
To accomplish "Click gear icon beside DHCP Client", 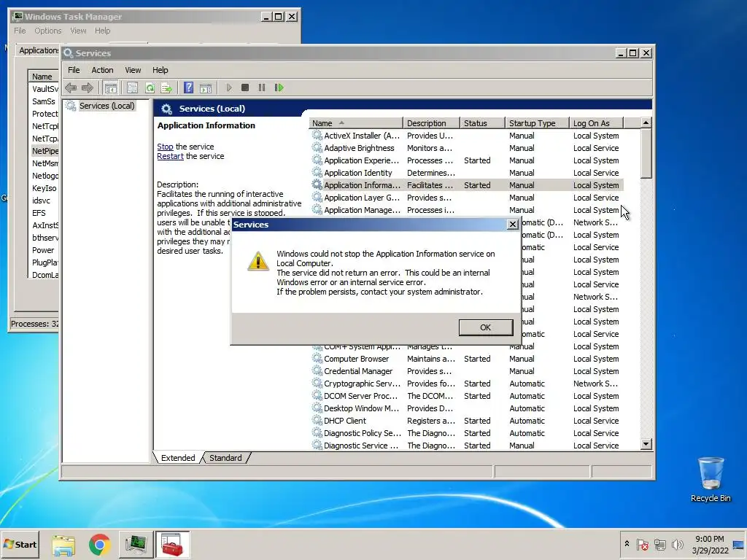I will (317, 421).
